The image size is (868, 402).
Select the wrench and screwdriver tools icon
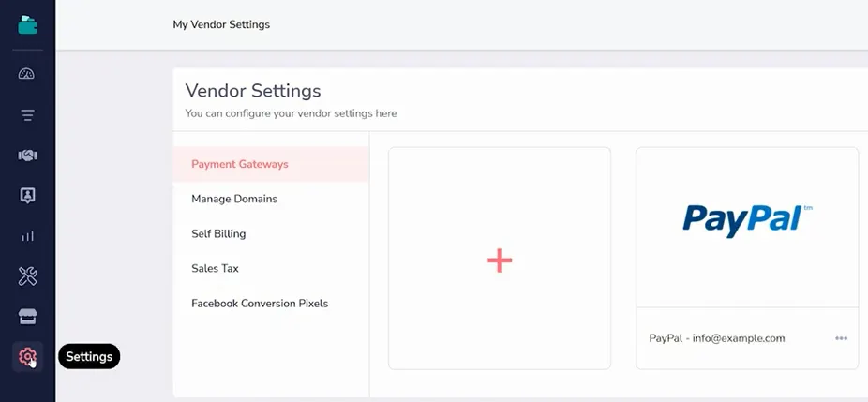pyautogui.click(x=28, y=275)
